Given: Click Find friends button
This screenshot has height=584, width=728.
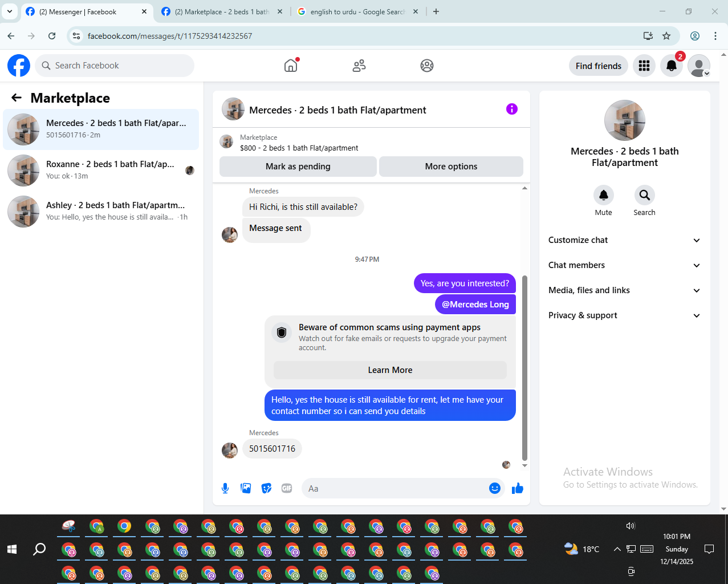Looking at the screenshot, I should (599, 66).
